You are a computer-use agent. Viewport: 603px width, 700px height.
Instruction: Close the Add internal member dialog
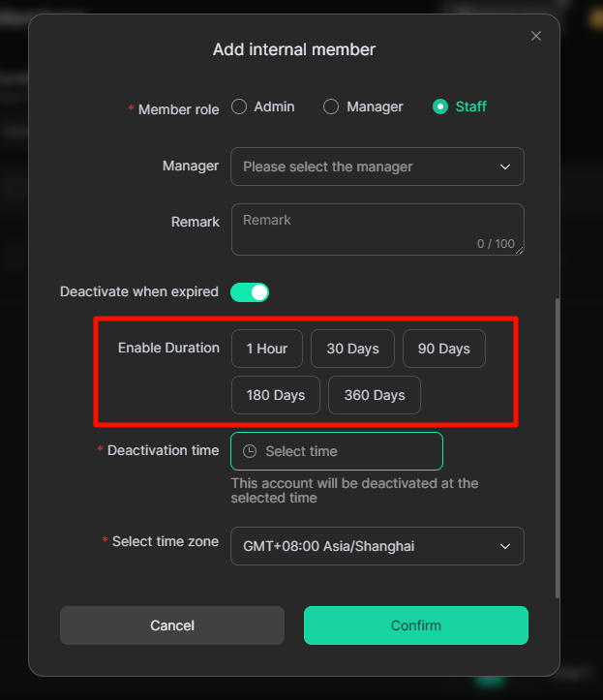pos(536,37)
